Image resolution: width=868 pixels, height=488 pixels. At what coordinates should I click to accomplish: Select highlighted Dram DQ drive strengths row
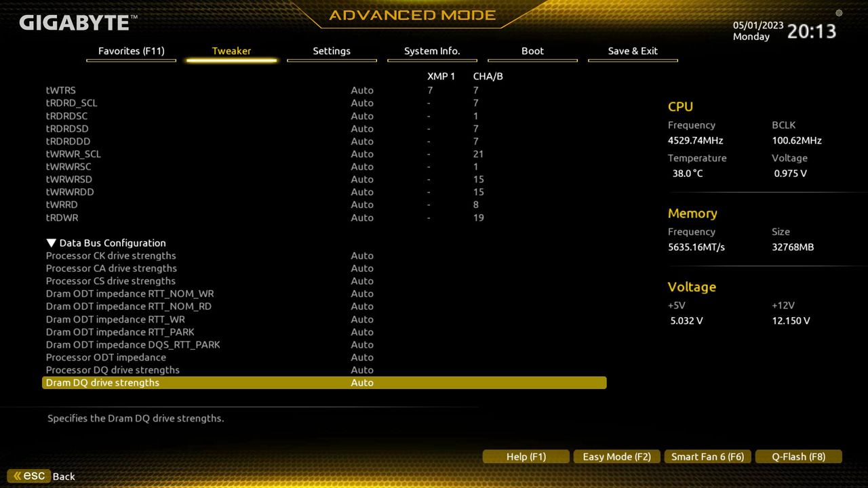coord(324,383)
